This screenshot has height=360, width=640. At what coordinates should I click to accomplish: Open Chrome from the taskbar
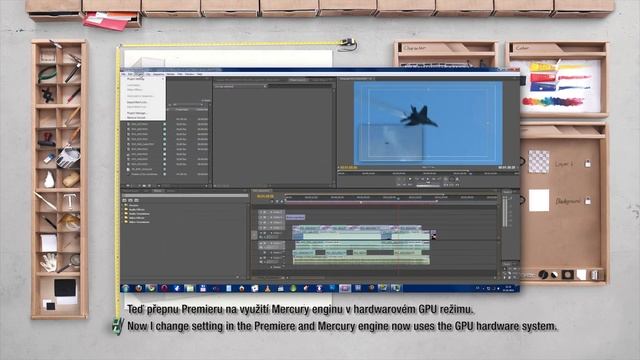pyautogui.click(x=151, y=288)
